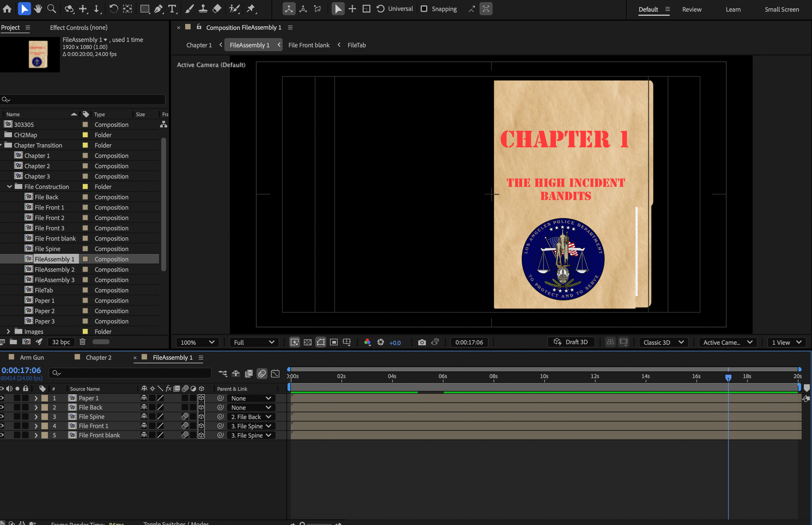Go to File Front blank breadcrumb
The height and width of the screenshot is (525, 812).
(309, 45)
